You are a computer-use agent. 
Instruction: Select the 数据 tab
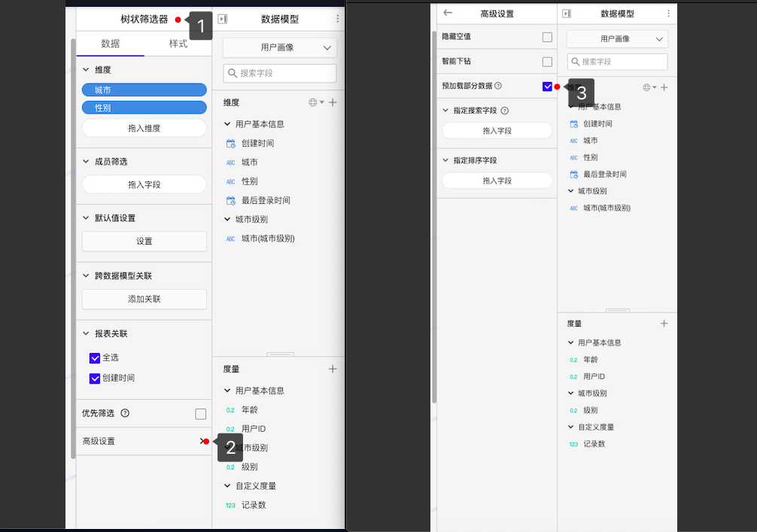point(111,44)
